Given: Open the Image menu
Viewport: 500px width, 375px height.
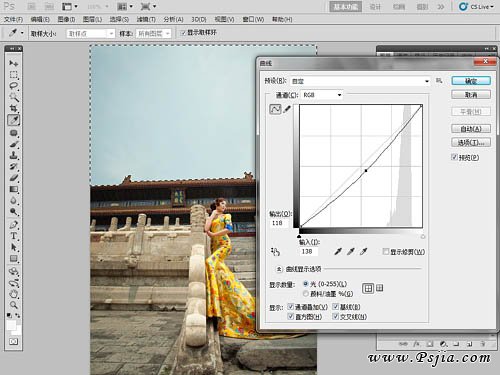Looking at the screenshot, I should coord(66,20).
